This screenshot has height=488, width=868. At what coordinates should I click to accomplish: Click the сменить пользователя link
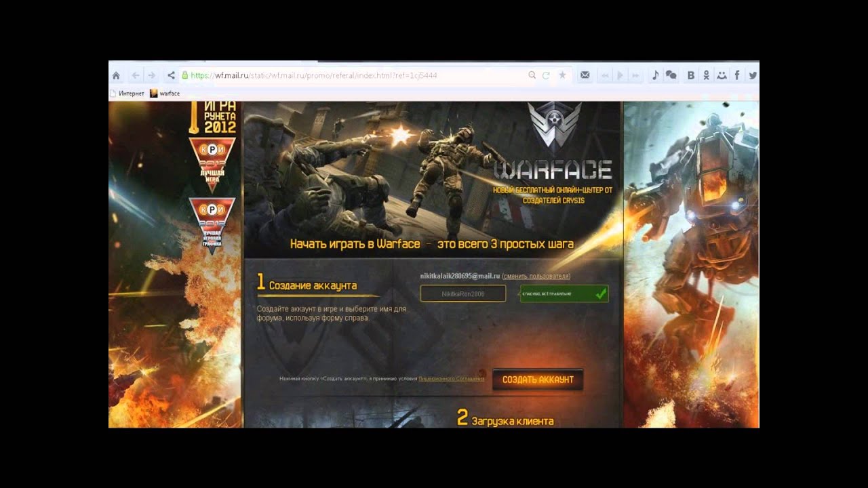coord(536,277)
